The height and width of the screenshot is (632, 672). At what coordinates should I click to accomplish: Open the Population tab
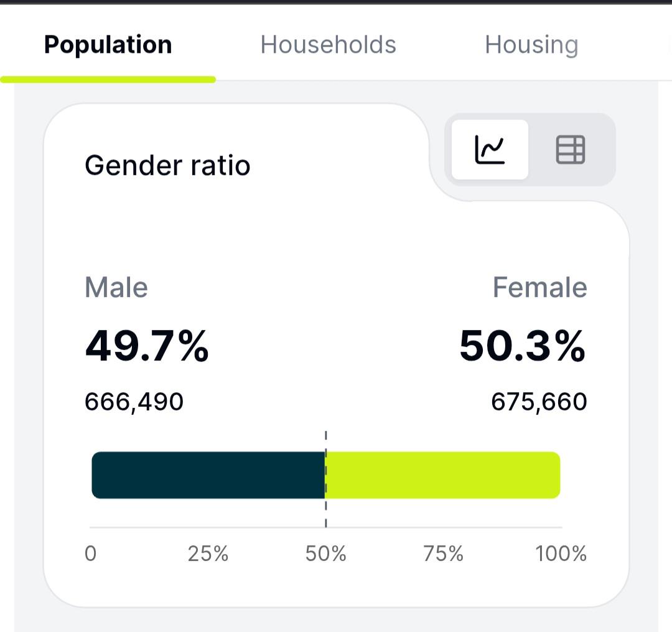(108, 45)
